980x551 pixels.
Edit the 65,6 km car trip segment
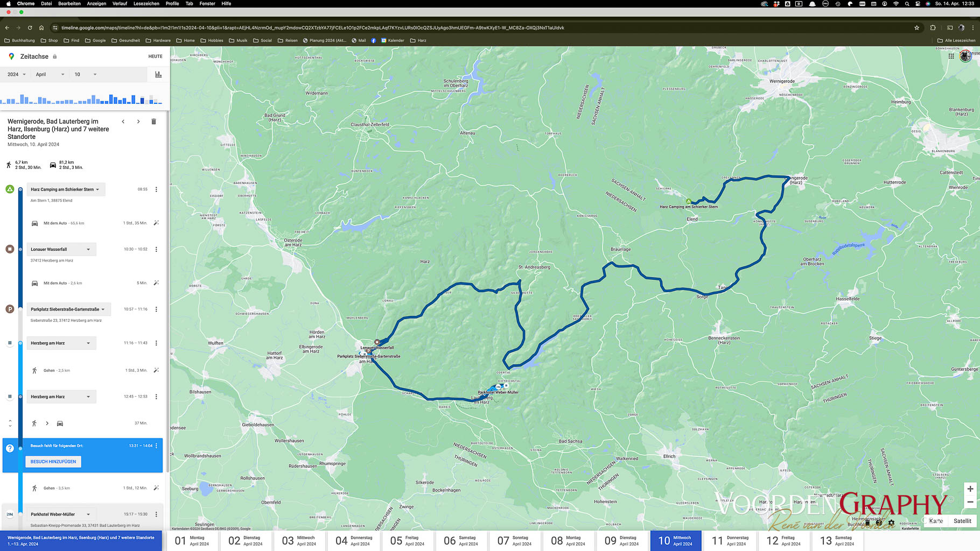click(156, 223)
